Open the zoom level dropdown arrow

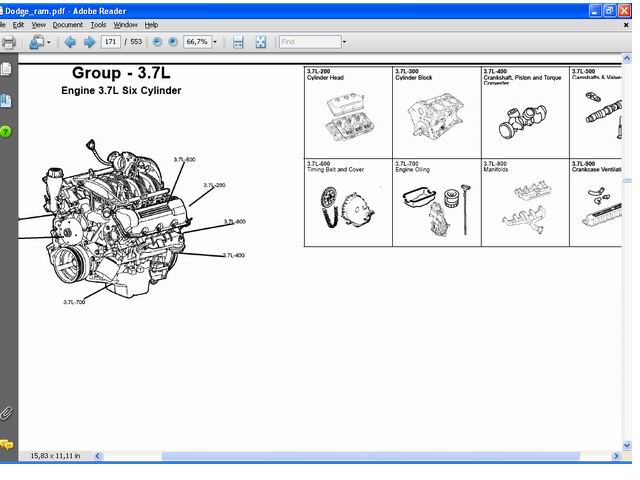pos(215,42)
